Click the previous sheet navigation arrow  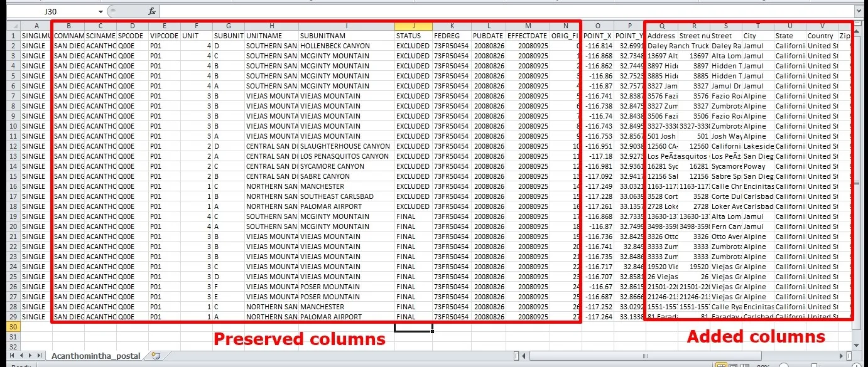click(22, 355)
